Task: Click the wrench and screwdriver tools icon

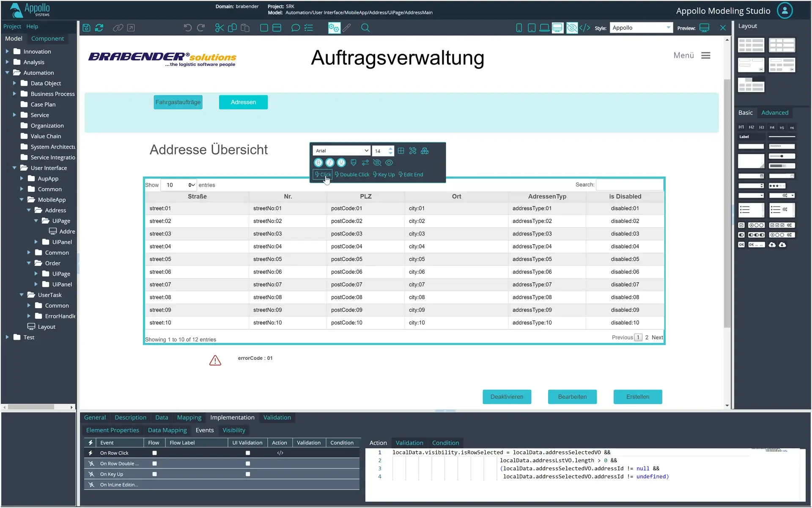Action: pos(413,151)
